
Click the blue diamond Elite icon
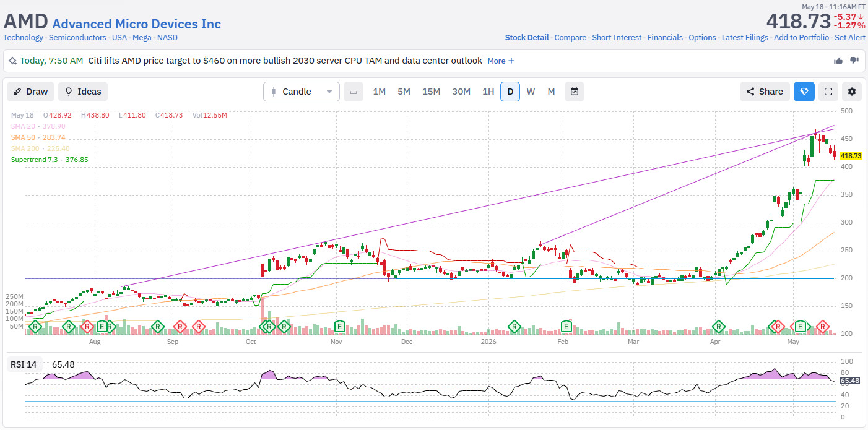tap(804, 92)
